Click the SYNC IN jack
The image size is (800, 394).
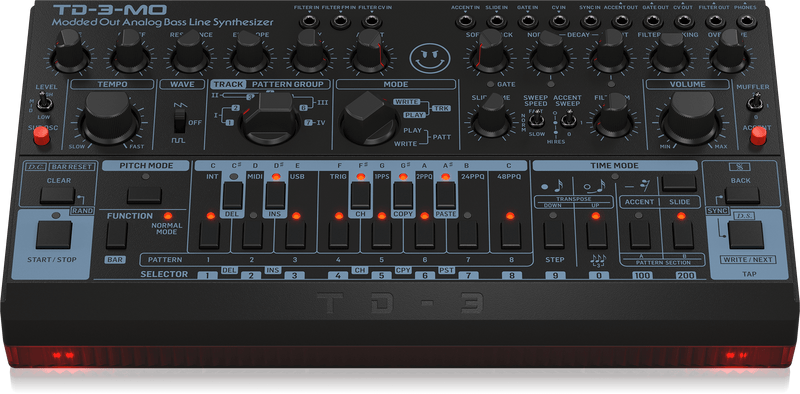(x=590, y=21)
